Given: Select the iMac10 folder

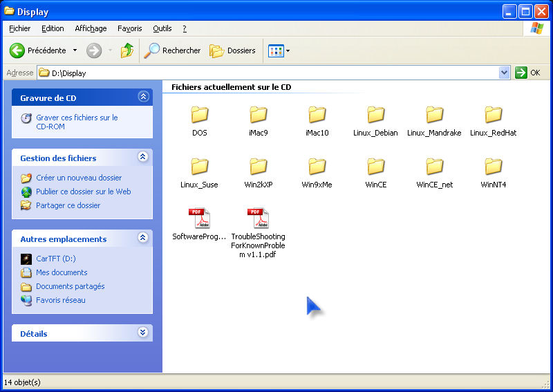Looking at the screenshot, I should click(317, 115).
